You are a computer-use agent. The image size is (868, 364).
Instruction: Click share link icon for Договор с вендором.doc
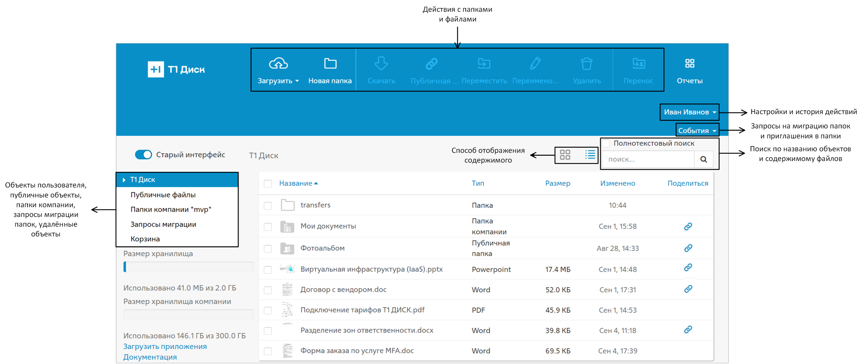[688, 289]
